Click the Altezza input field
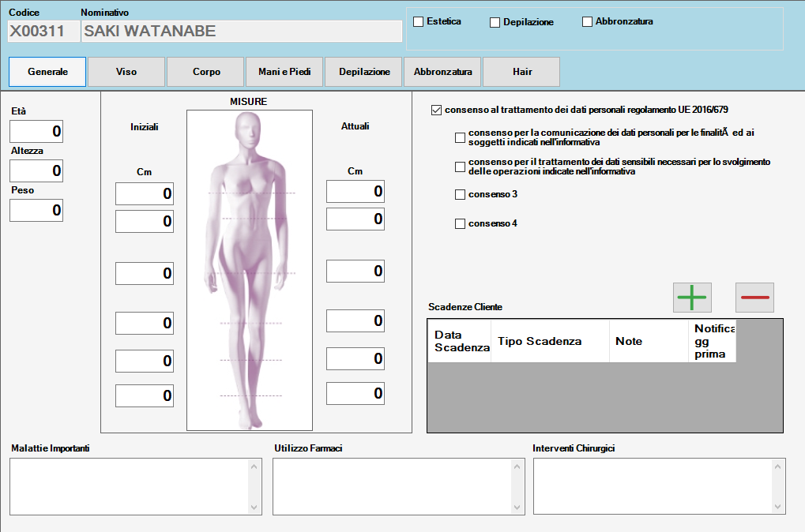The image size is (805, 532). point(36,170)
